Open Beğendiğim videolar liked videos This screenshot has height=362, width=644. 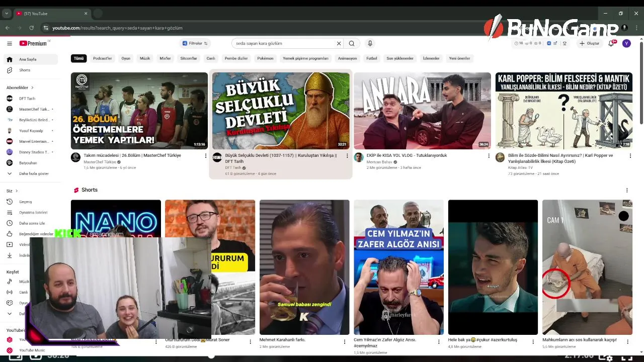point(30,234)
